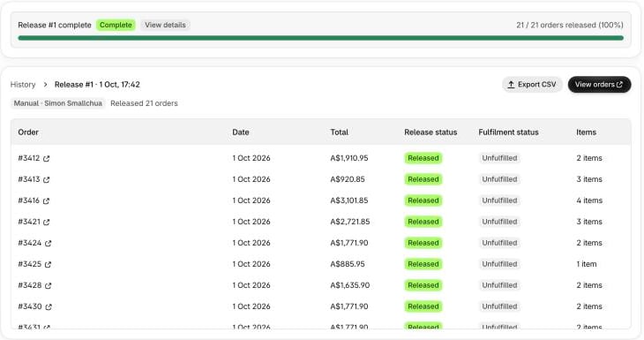Screen dimensions: 644x340
Task: Open order #3424 external link icon
Action: [48, 244]
